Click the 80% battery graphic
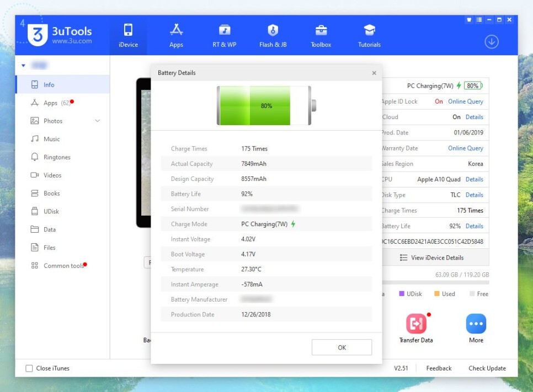The width and height of the screenshot is (533, 392). [x=266, y=106]
